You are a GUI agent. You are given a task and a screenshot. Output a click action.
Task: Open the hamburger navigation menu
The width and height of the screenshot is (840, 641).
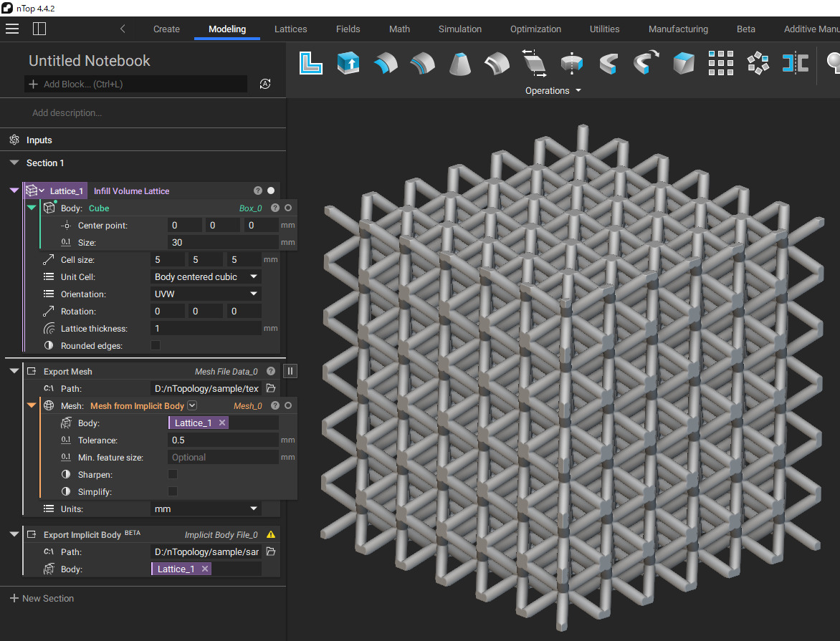click(12, 29)
